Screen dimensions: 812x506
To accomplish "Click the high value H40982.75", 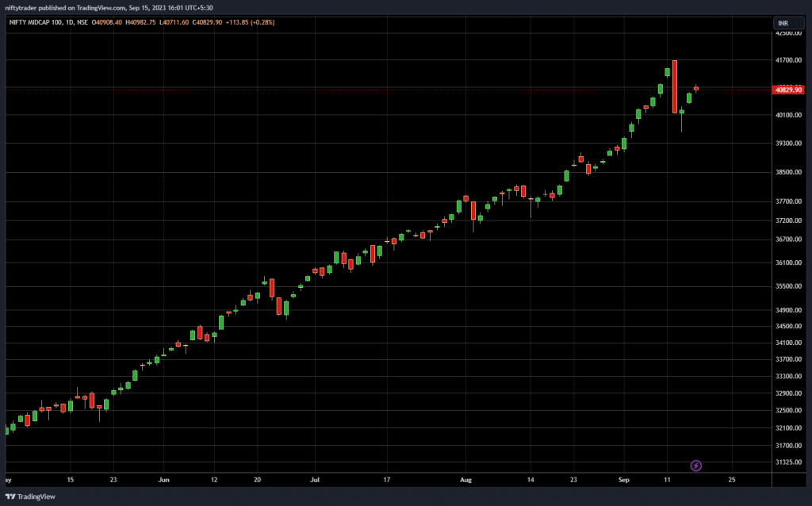I will (140, 22).
